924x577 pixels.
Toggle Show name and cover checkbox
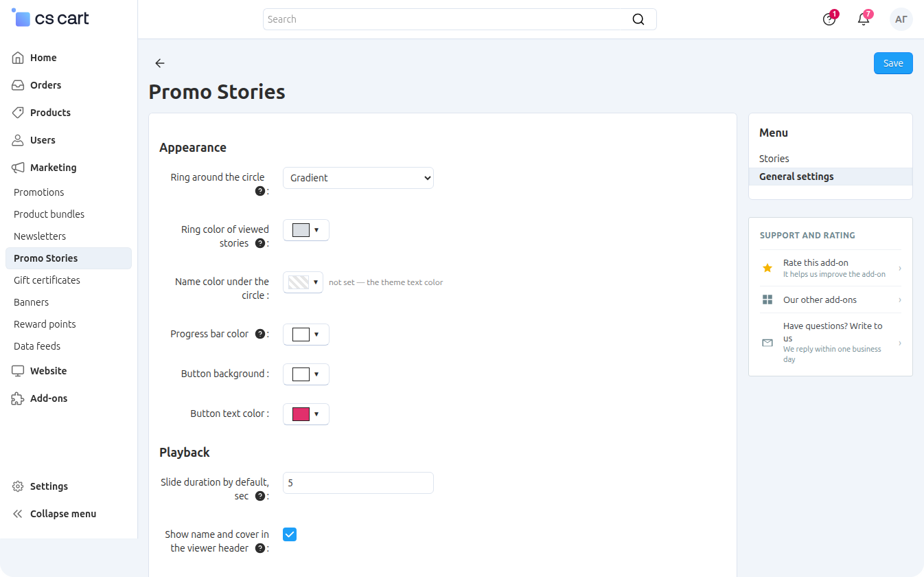pyautogui.click(x=290, y=534)
